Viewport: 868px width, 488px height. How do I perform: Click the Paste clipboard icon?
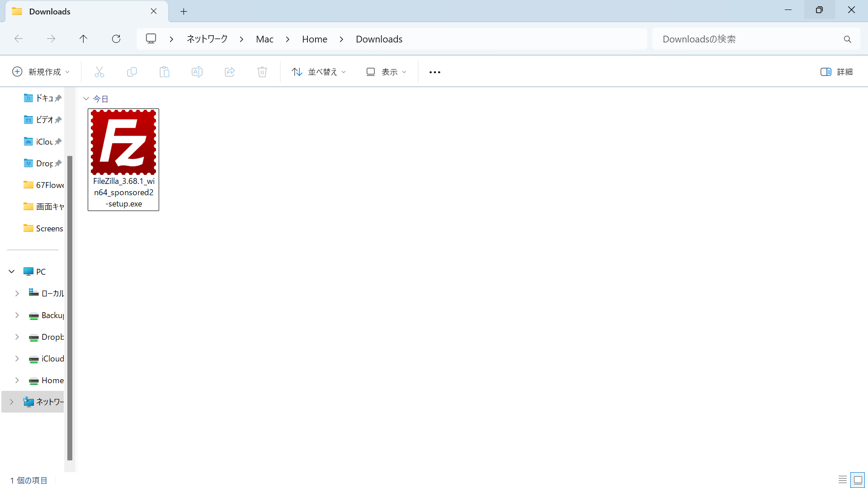165,72
